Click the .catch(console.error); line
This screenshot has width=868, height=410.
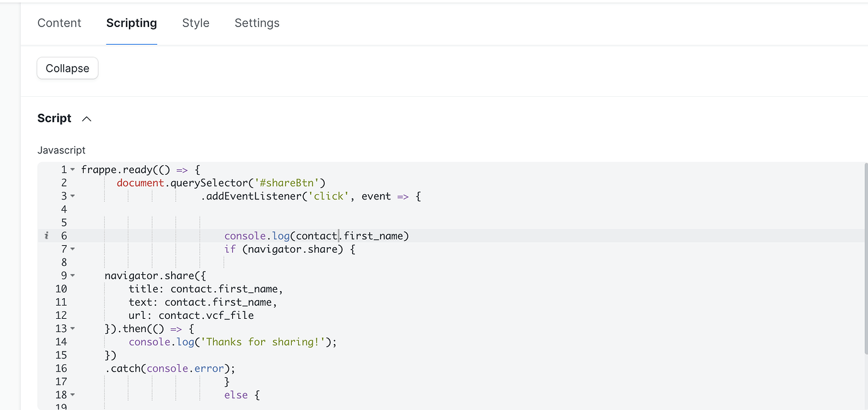170,368
